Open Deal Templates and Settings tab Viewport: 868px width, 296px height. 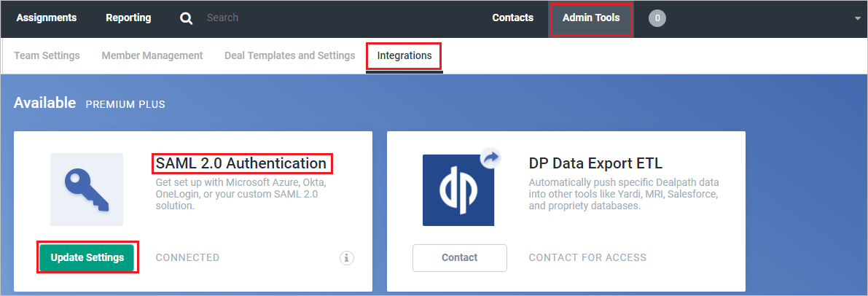[x=289, y=55]
